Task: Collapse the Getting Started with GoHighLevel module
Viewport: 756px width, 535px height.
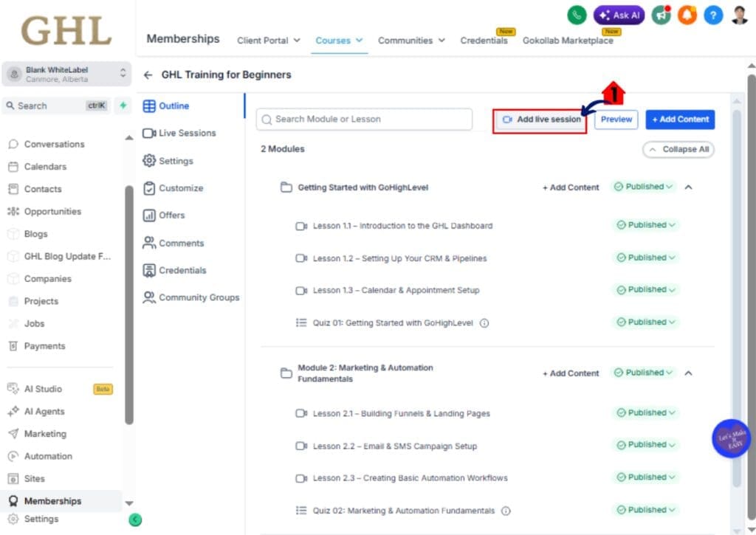Action: point(689,187)
